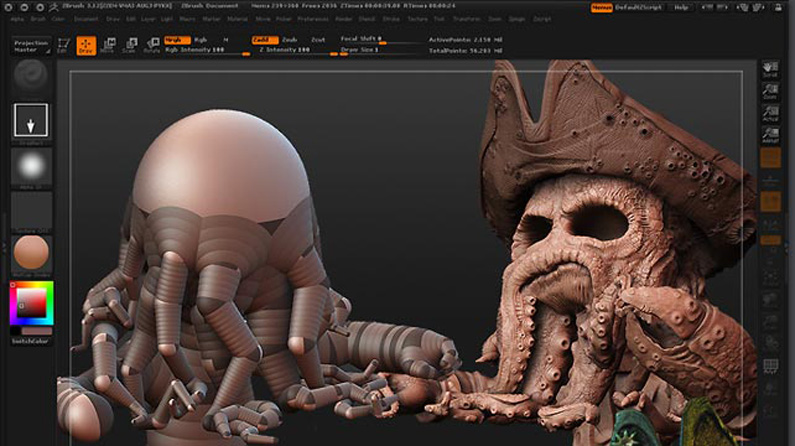Open the brush thumbnail picker
The height and width of the screenshot is (446, 795).
(31, 73)
